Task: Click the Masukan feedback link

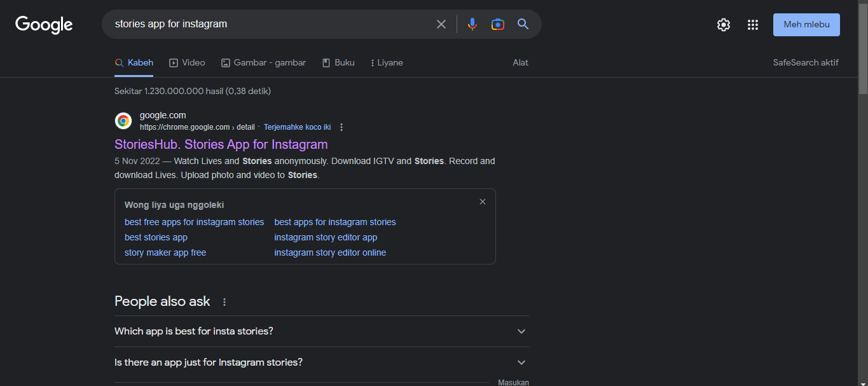Action: (x=513, y=382)
